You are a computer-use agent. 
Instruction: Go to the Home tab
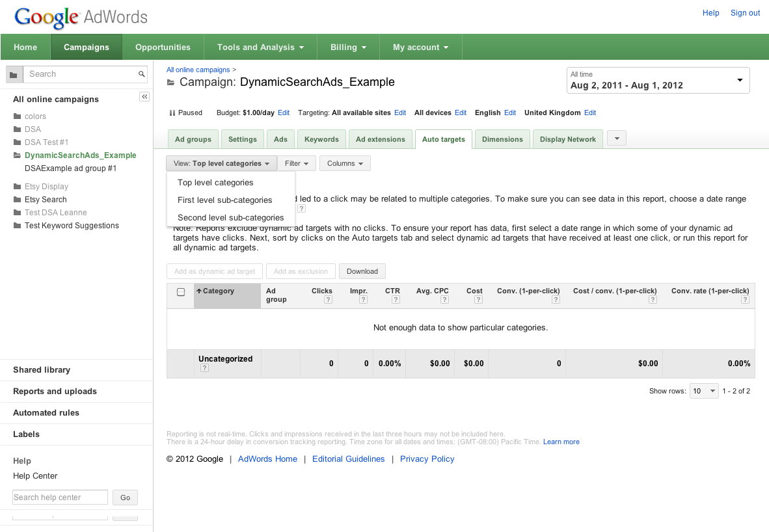25,47
